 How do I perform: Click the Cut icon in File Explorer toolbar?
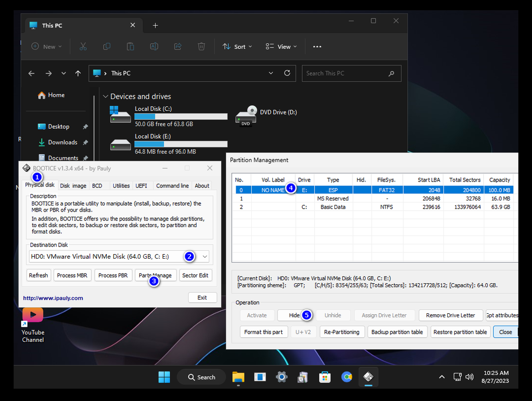[83, 47]
